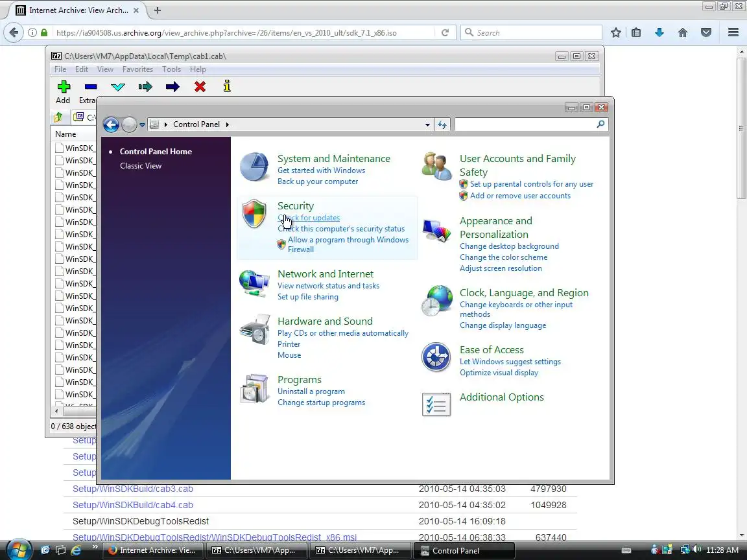The width and height of the screenshot is (747, 560).
Task: Click Uninstall a program
Action: 311,391
